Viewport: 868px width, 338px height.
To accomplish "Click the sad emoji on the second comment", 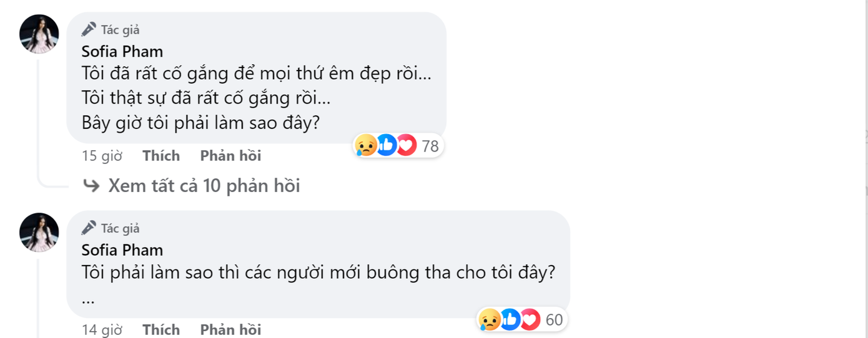I will (x=490, y=320).
